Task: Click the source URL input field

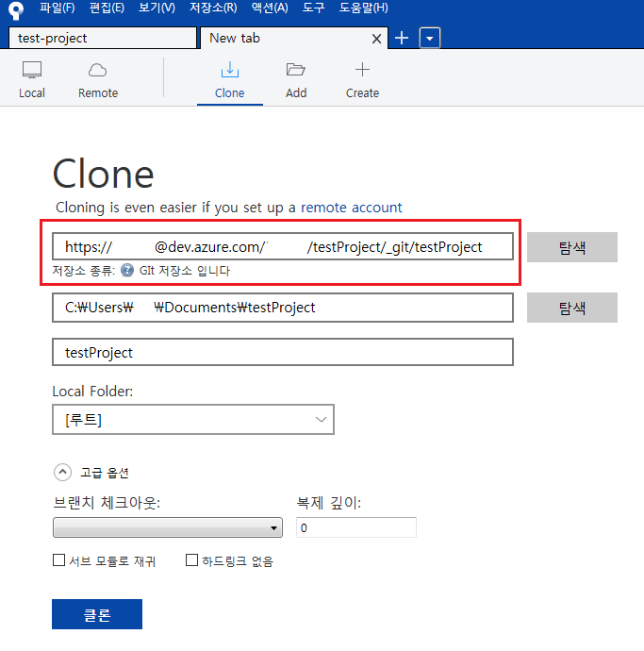Action: (283, 246)
